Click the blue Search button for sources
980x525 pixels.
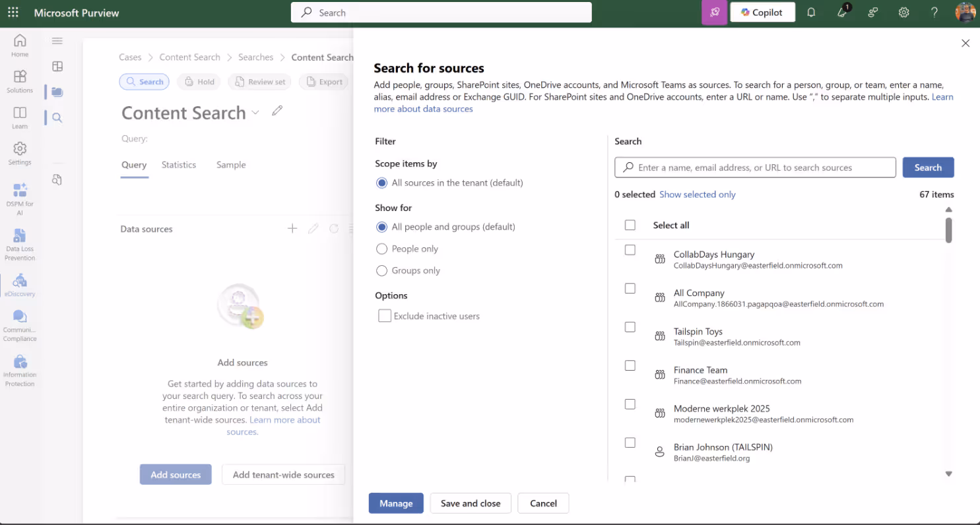(928, 168)
